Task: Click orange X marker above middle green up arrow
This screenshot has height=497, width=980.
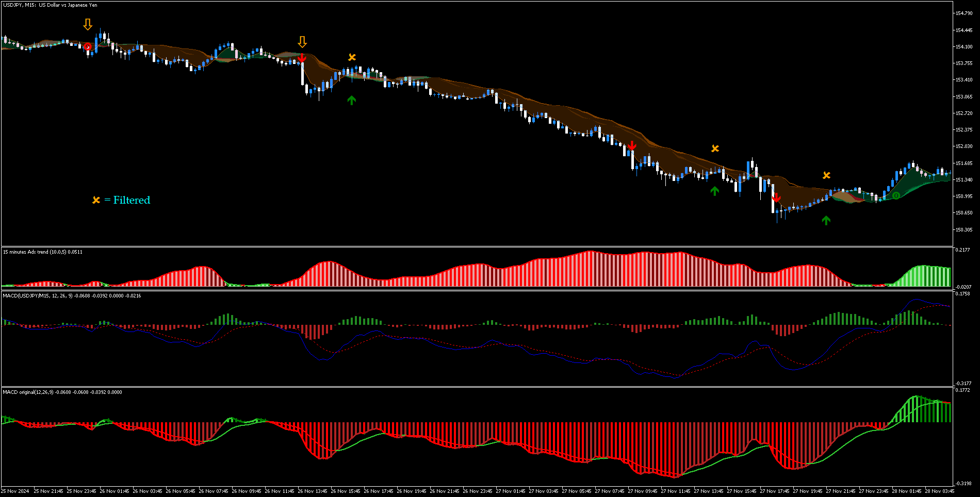Action: (x=715, y=148)
